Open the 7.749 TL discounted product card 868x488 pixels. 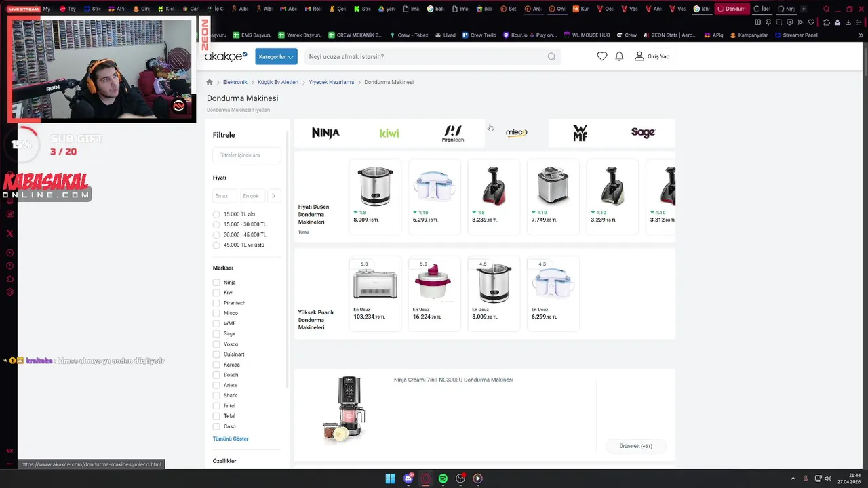553,197
